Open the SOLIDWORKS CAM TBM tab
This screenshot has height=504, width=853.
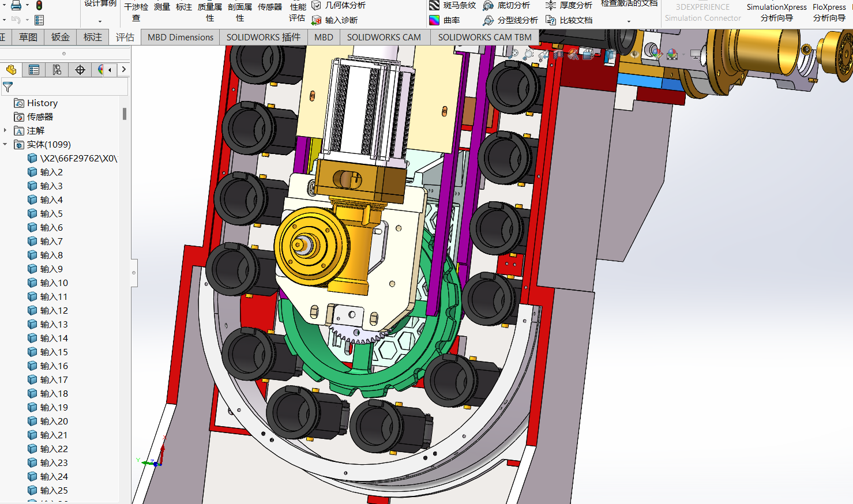[485, 37]
